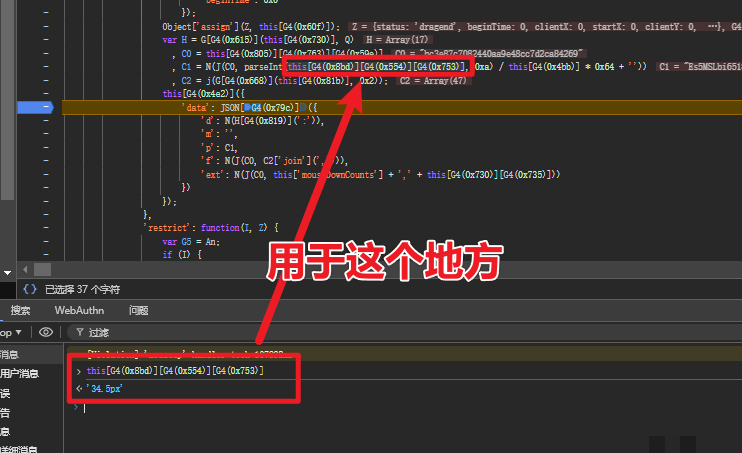Expand the 用户消息 sidebar group

coord(18,373)
